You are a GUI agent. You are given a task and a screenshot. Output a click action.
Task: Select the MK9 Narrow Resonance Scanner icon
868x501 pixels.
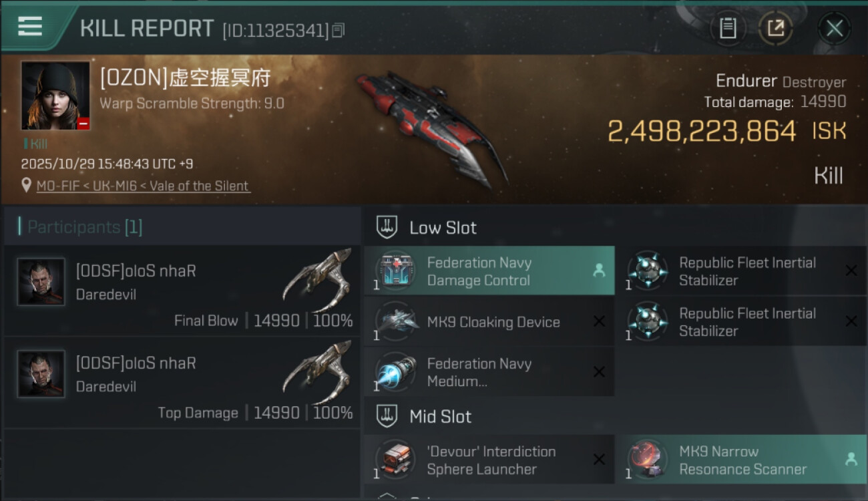[x=648, y=460]
